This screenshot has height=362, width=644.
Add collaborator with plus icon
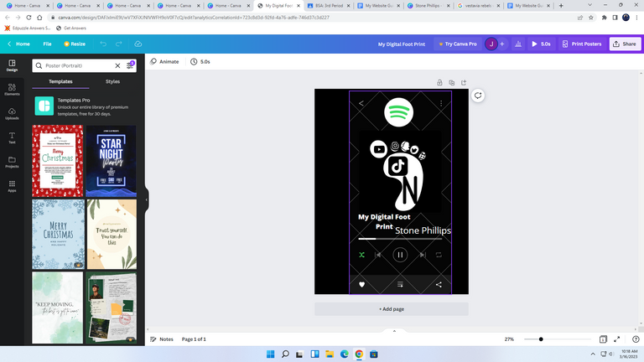pos(502,44)
